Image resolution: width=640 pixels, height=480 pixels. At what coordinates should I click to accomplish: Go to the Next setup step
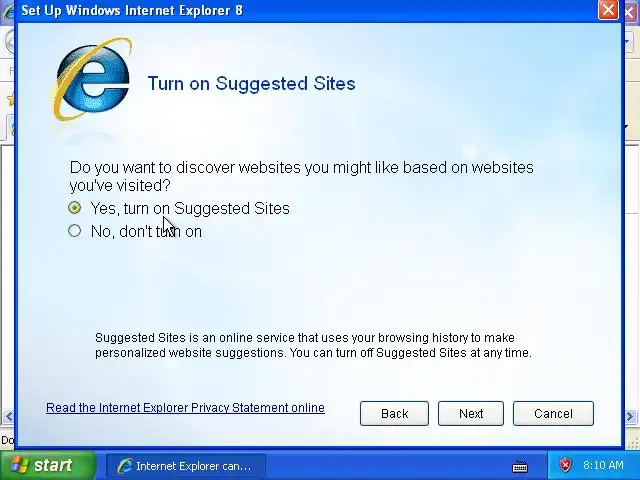[471, 413]
